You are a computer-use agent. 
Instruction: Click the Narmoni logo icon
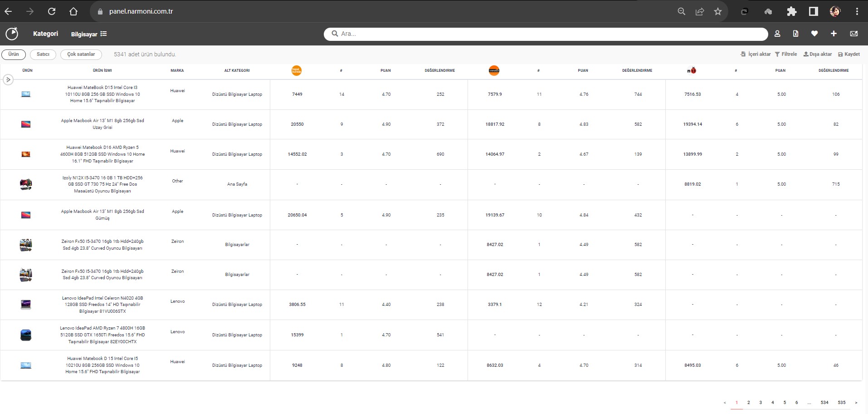point(12,34)
